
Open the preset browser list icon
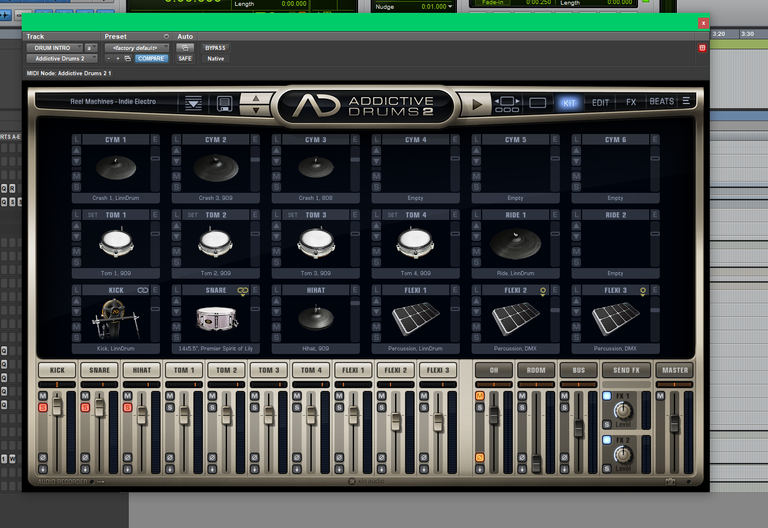coord(193,103)
